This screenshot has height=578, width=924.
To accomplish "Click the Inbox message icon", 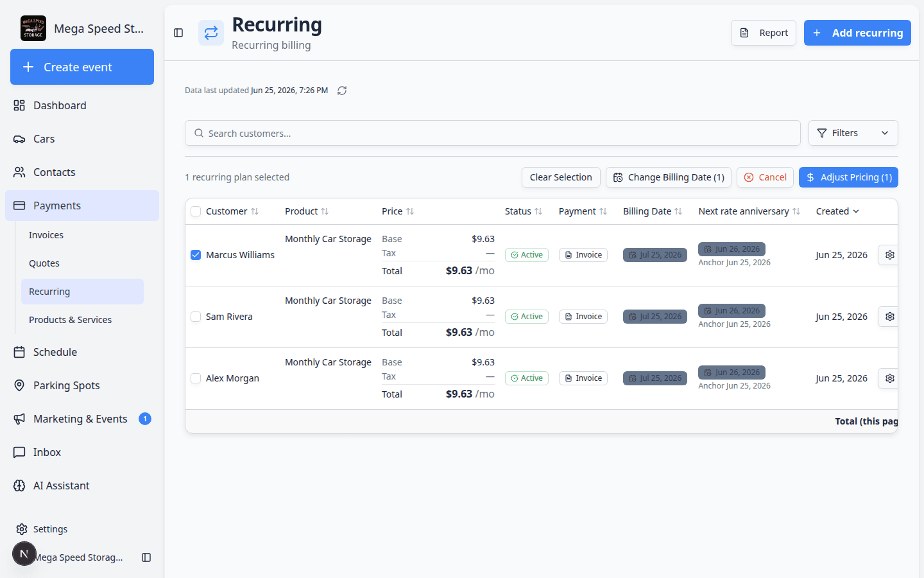I will [19, 452].
